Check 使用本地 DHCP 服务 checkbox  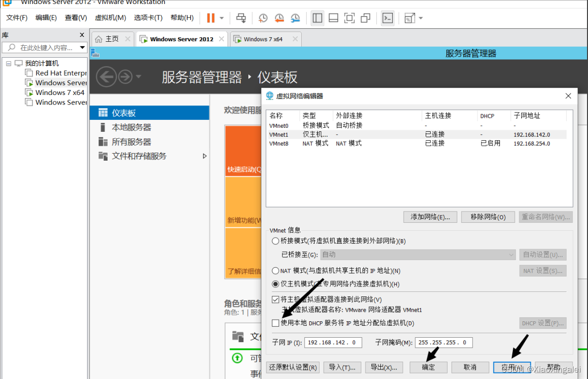click(275, 323)
